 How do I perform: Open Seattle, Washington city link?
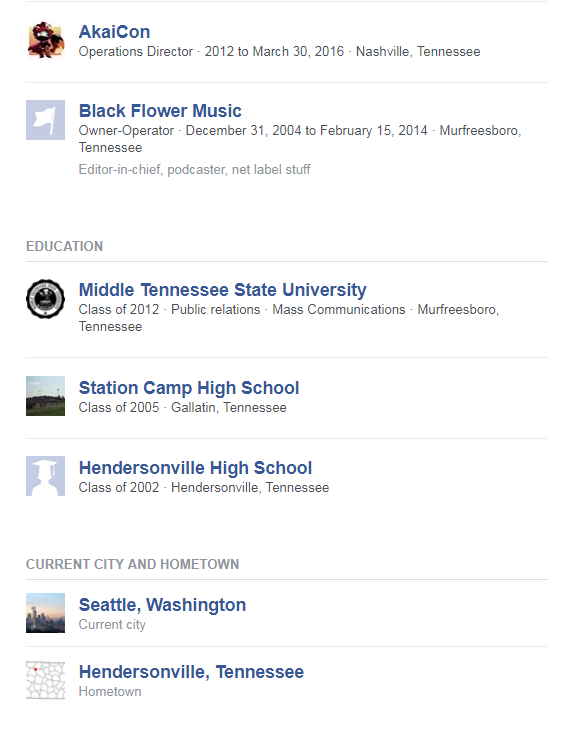pyautogui.click(x=162, y=605)
